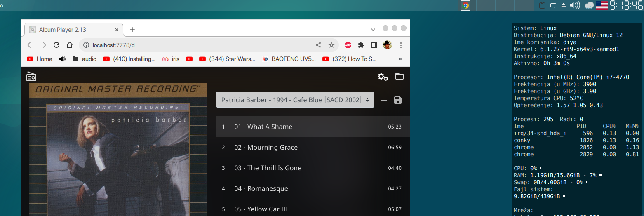644x216 pixels.
Task: Play track 04 - Romanesque
Action: pyautogui.click(x=313, y=188)
